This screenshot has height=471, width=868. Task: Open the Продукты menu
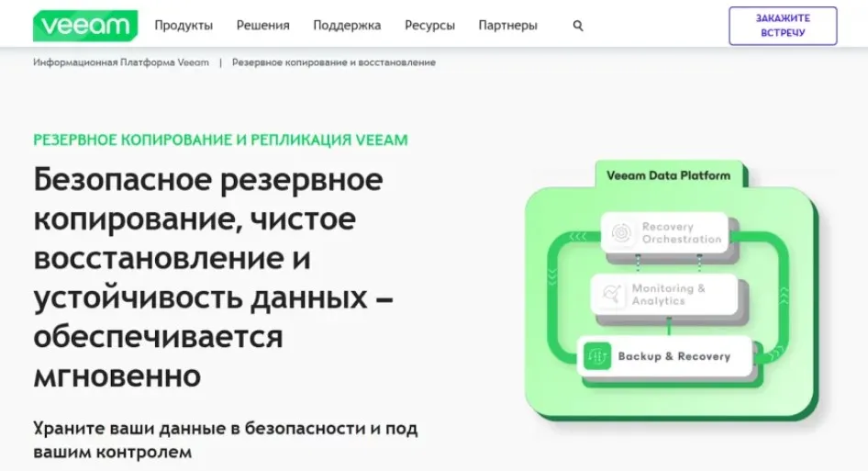pyautogui.click(x=184, y=26)
